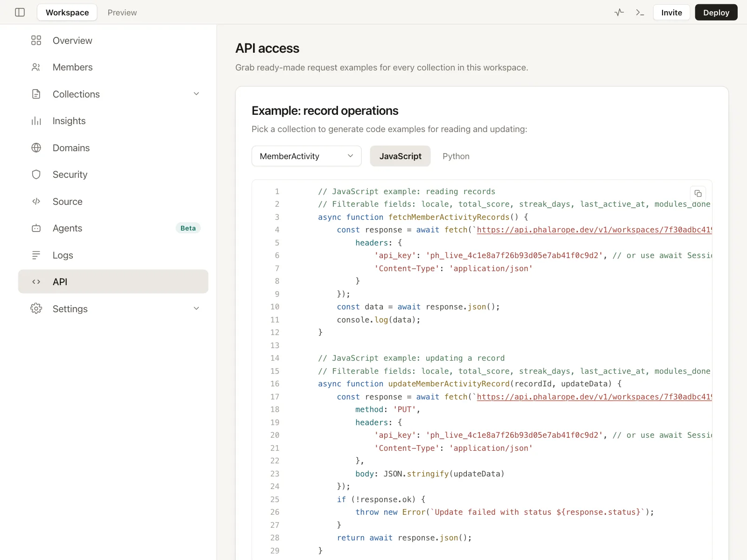
Task: Copy code using the copy icon
Action: pos(698,193)
